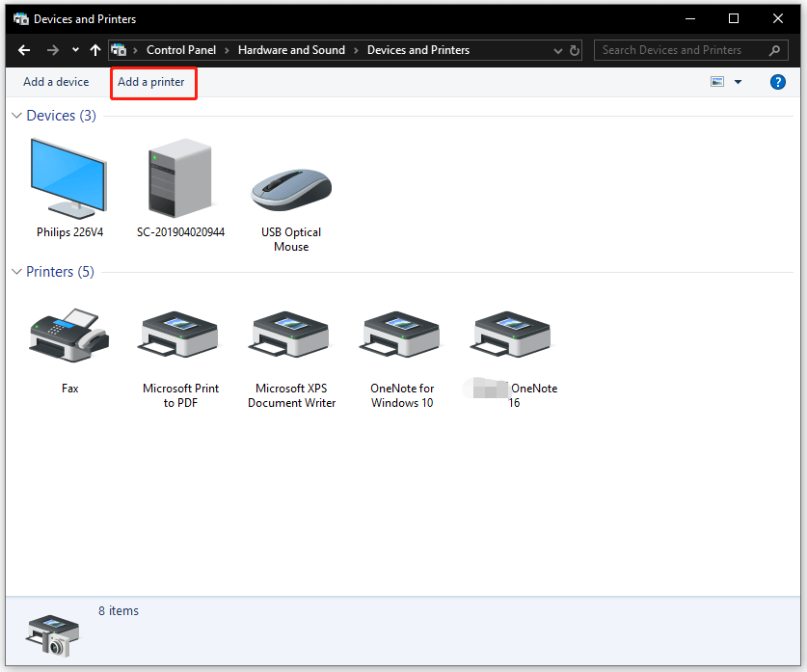Click the printer-camera icon in the details pane
The height and width of the screenshot is (672, 807).
coord(53,635)
